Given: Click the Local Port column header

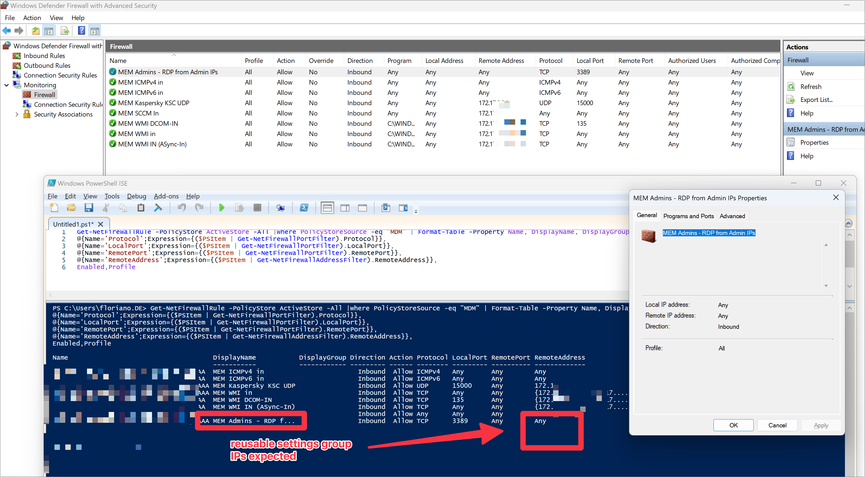Looking at the screenshot, I should coord(590,61).
